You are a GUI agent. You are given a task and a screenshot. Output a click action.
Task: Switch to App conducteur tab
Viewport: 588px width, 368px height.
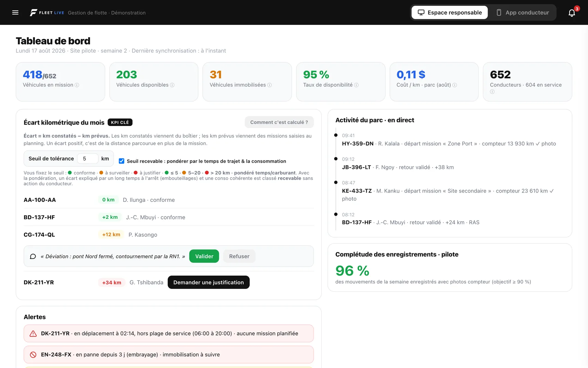coord(523,12)
